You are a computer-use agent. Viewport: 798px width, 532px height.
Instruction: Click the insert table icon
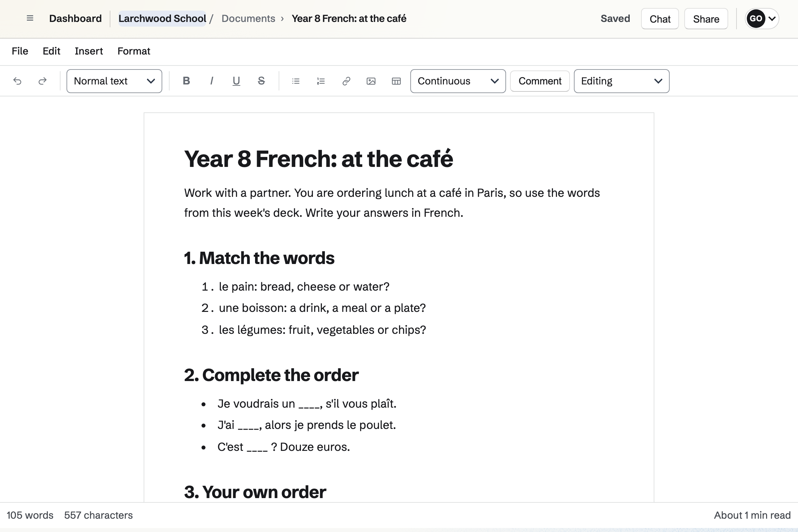click(396, 81)
